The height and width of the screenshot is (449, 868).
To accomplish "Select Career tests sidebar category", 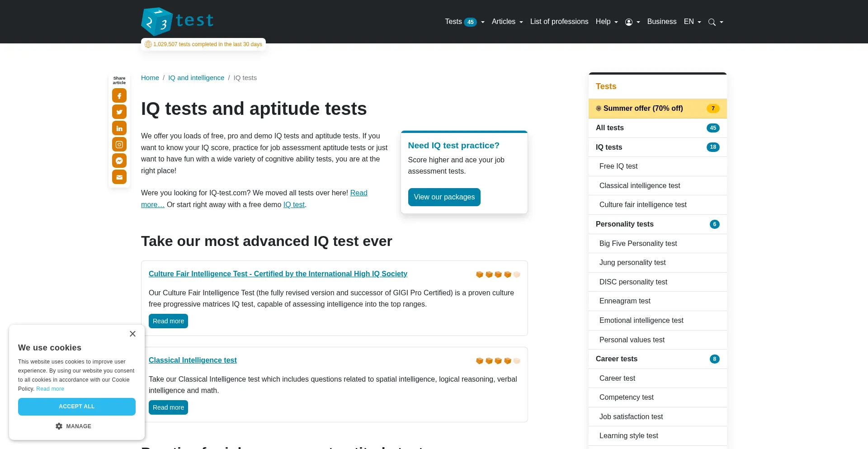I will [658, 359].
